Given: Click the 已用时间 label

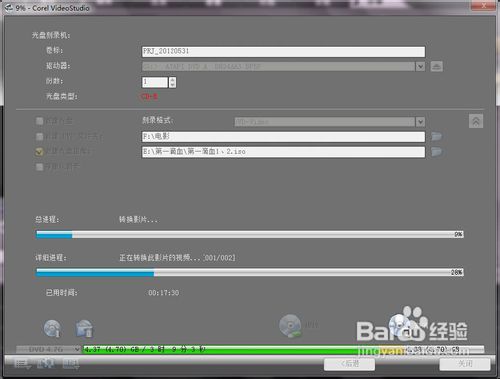Looking at the screenshot, I should click(x=62, y=293).
